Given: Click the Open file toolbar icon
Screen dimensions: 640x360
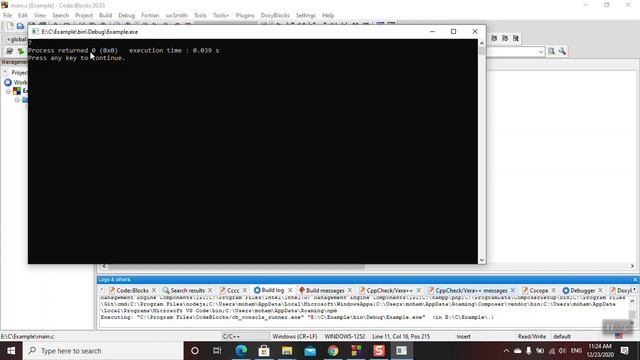Looking at the screenshot, I should [20, 26].
